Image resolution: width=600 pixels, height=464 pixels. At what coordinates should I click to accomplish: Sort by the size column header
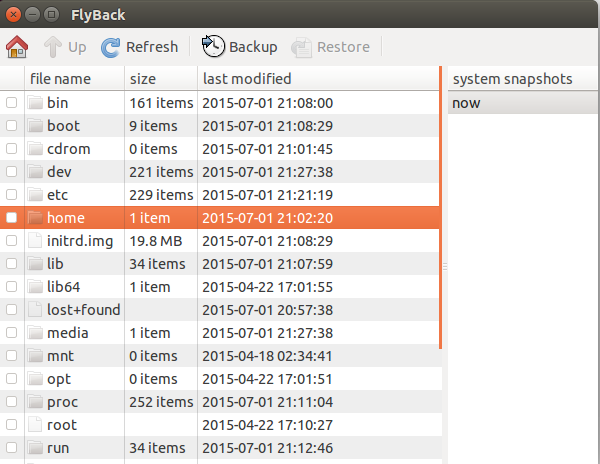click(x=161, y=79)
